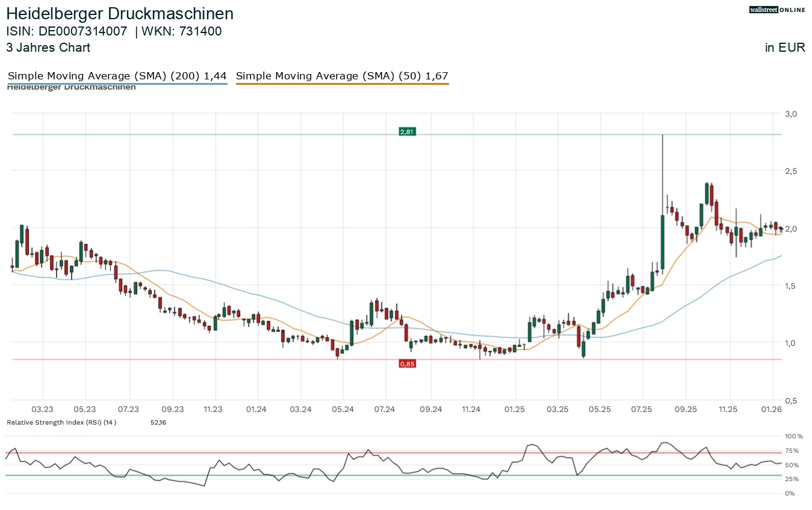Click the RSI value 52,16

pyautogui.click(x=158, y=423)
